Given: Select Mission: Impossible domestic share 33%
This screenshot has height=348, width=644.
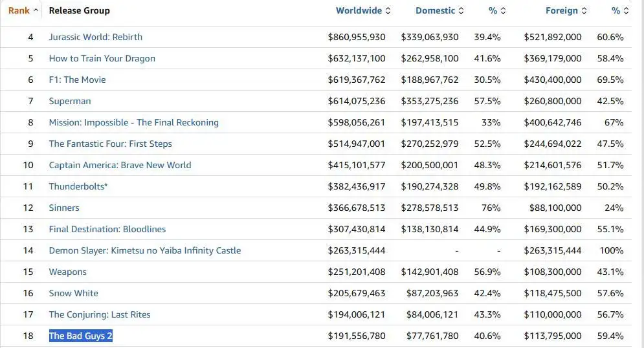Looking at the screenshot, I should tap(491, 122).
